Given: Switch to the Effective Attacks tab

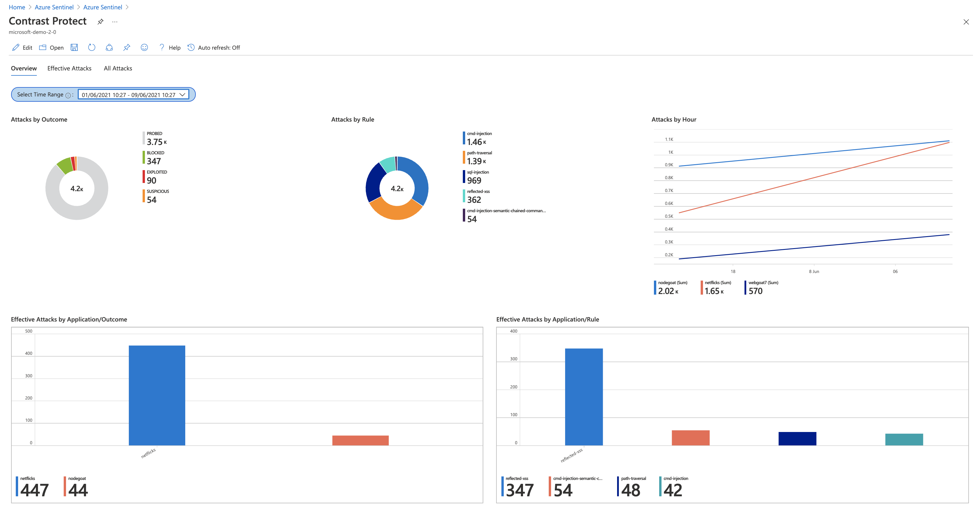Looking at the screenshot, I should click(x=69, y=68).
